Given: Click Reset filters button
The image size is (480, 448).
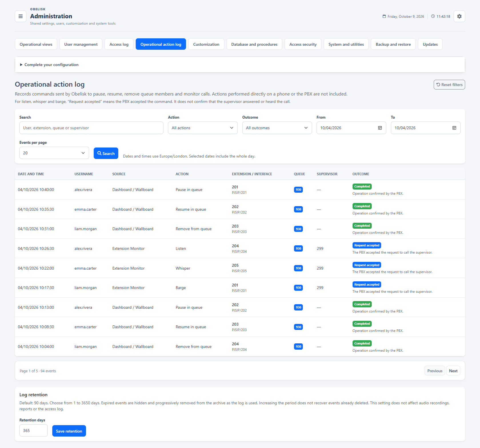Looking at the screenshot, I should pos(449,85).
